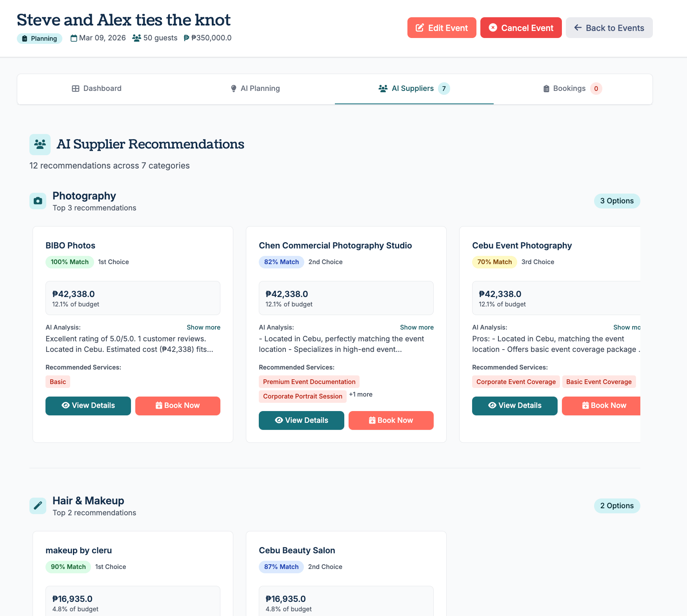
Task: Expand the +1 more services on Chen card
Action: (360, 395)
